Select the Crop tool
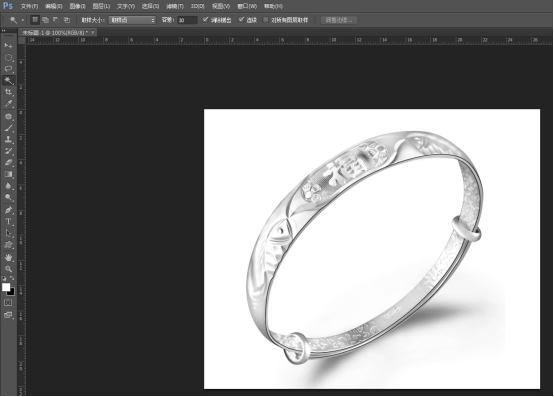554x397 pixels. pyautogui.click(x=8, y=92)
